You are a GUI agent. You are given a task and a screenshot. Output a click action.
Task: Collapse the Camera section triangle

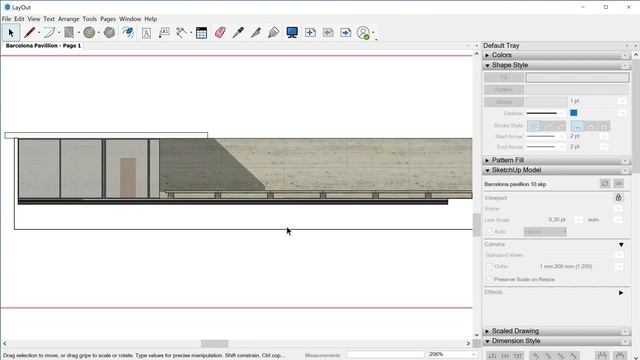click(621, 244)
